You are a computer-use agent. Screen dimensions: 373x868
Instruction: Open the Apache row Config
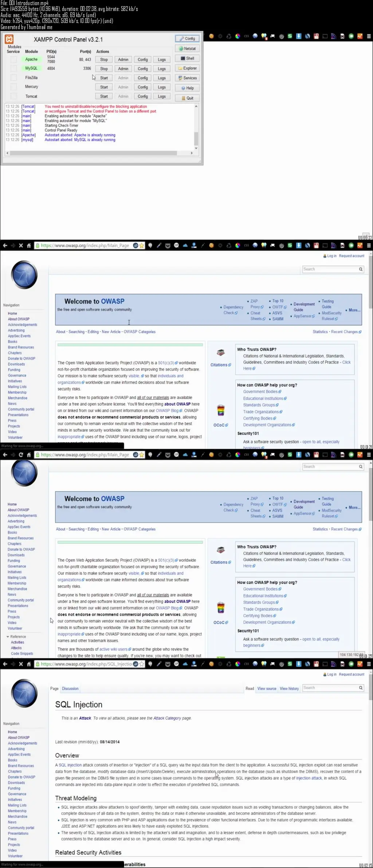tap(143, 60)
